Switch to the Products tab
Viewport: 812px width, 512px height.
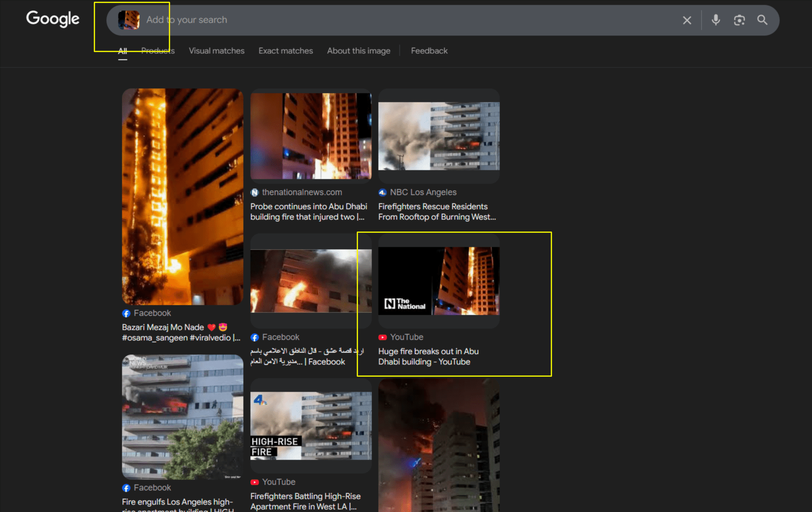point(158,51)
